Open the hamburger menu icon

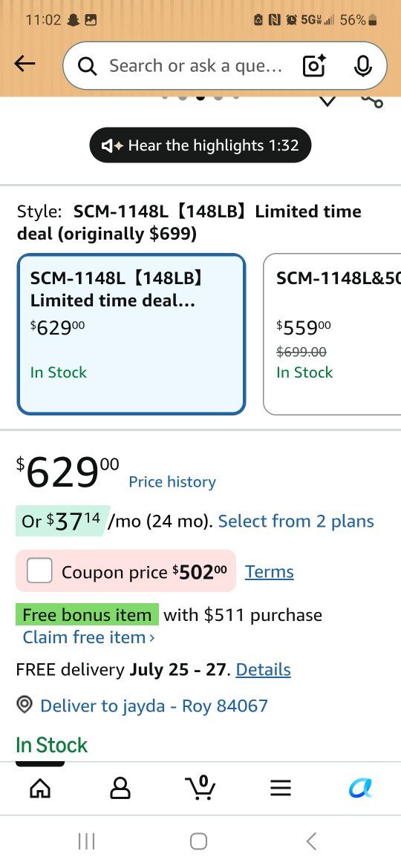pyautogui.click(x=280, y=788)
